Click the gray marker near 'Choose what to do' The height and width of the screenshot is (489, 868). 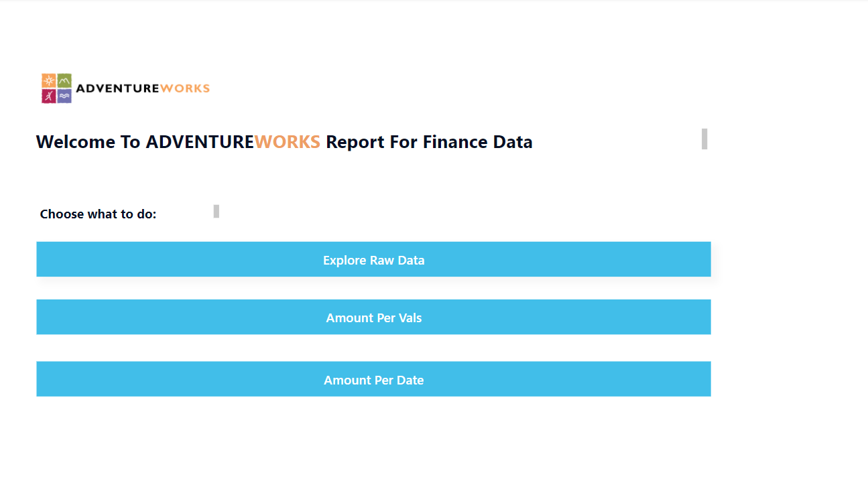[215, 210]
